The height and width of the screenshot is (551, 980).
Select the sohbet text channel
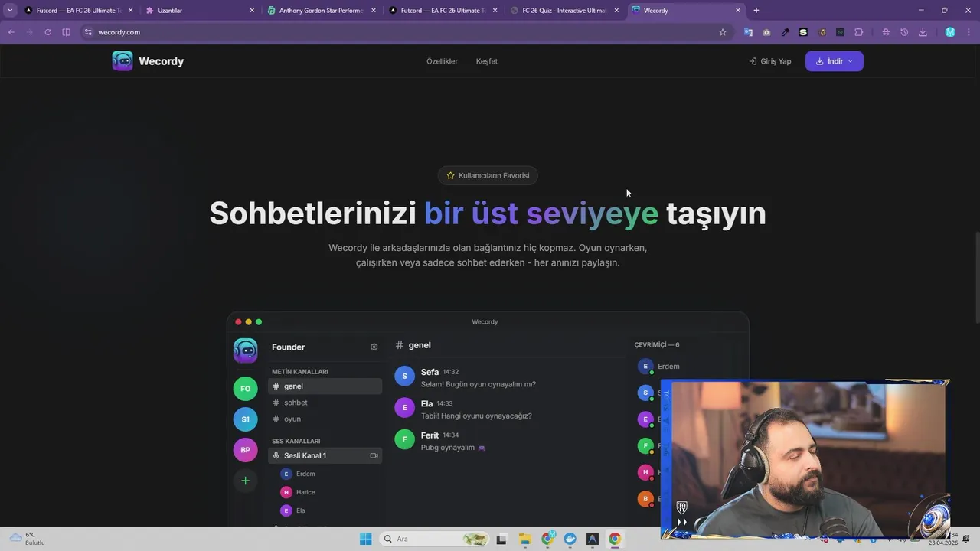[x=325, y=403]
